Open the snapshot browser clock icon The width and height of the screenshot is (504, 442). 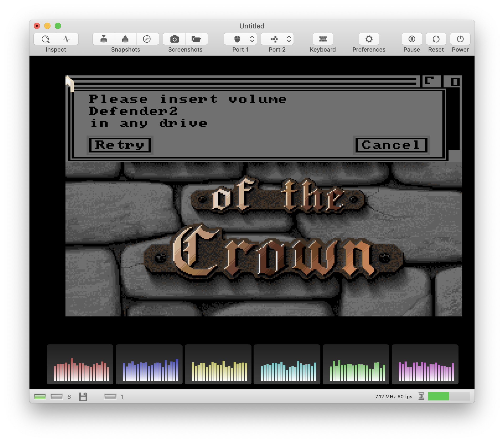point(147,39)
